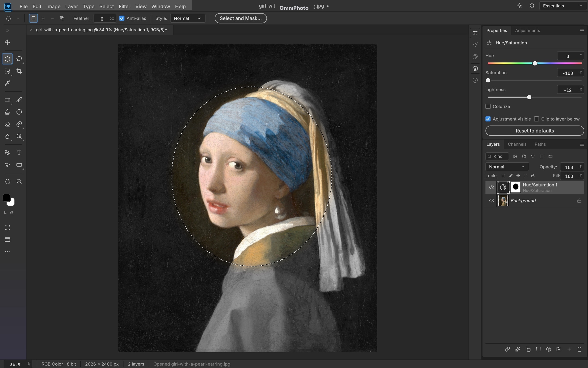Click Reset to defaults

[535, 131]
